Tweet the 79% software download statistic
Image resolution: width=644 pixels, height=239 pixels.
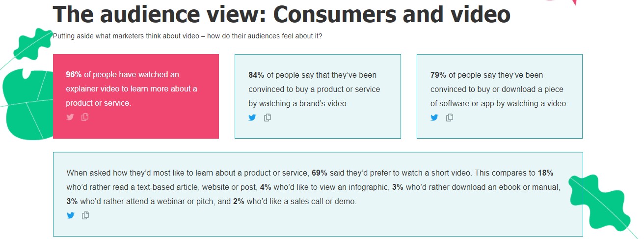[x=434, y=118]
